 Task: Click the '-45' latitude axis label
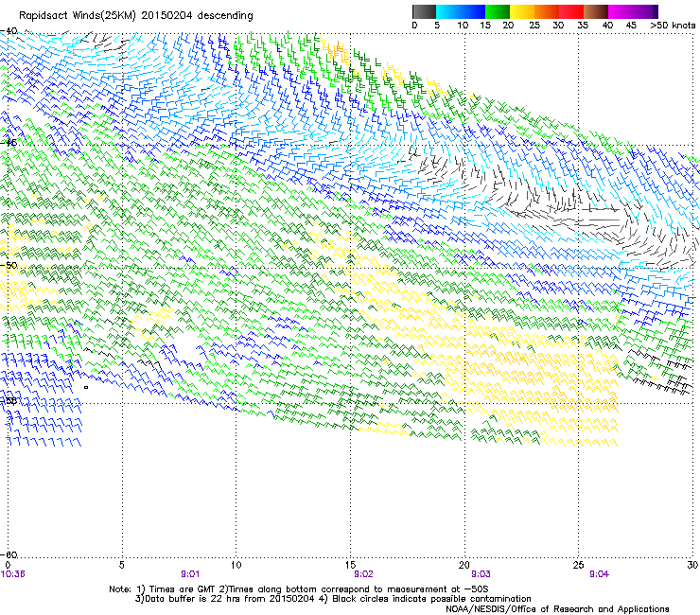coord(9,143)
